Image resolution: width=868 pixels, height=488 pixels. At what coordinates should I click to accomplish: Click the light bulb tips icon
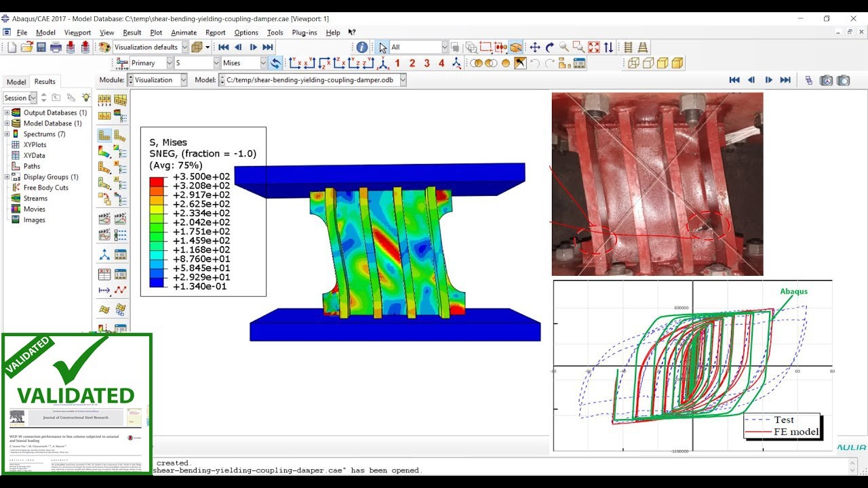[x=85, y=98]
